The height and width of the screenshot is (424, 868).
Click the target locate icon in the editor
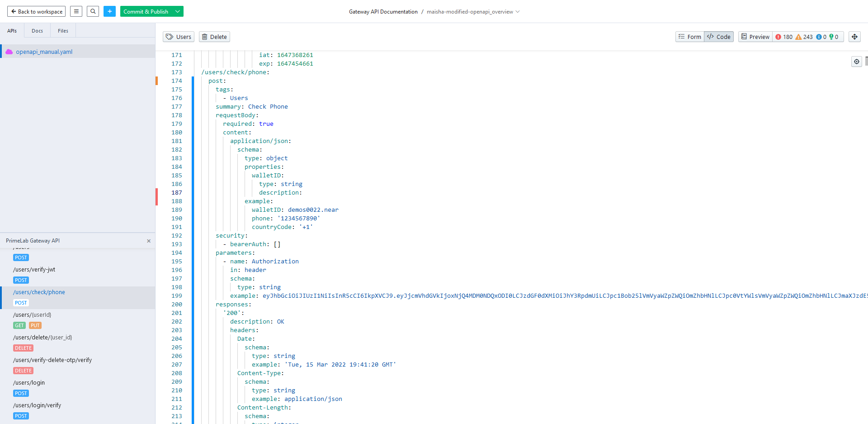click(x=857, y=62)
